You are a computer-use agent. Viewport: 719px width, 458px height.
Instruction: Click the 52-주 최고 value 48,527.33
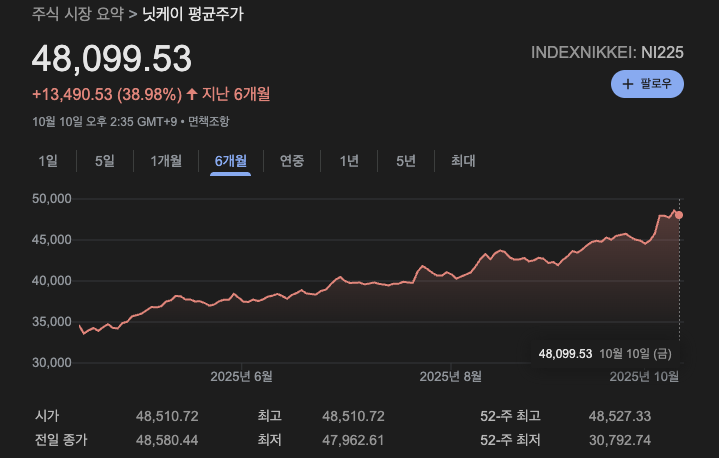pyautogui.click(x=619, y=416)
